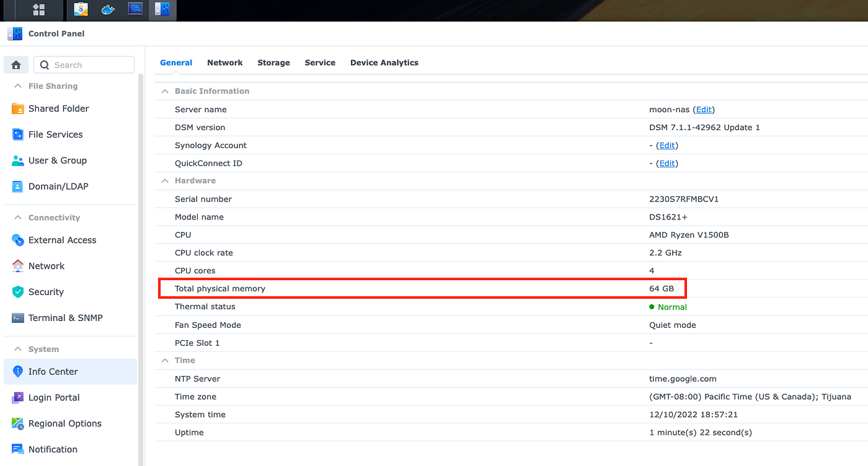The height and width of the screenshot is (466, 868).
Task: Open External Access settings
Action: click(70, 240)
